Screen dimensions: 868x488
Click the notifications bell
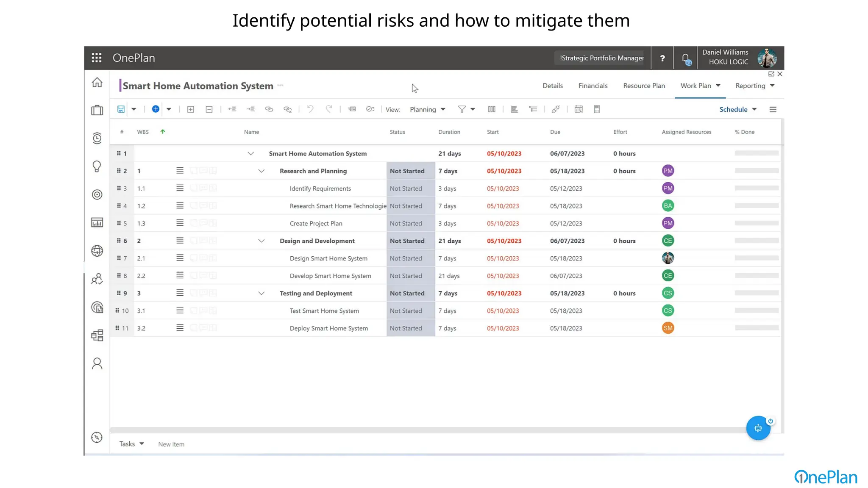click(x=685, y=58)
